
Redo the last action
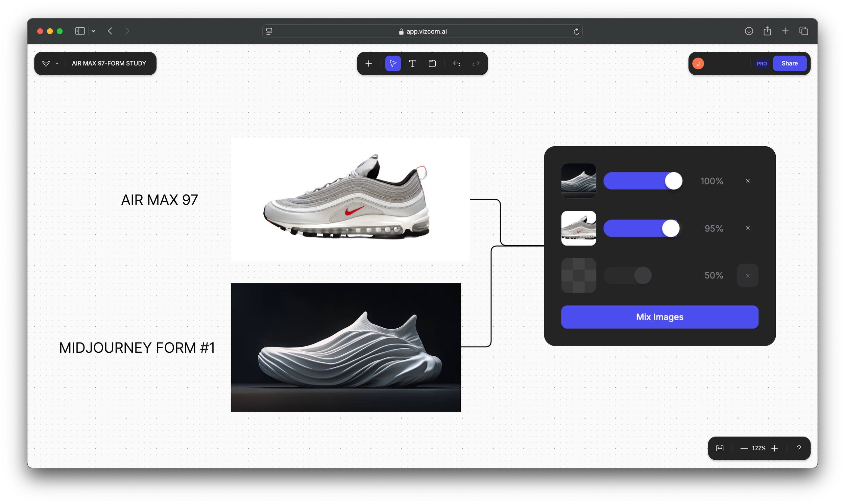[x=476, y=64]
